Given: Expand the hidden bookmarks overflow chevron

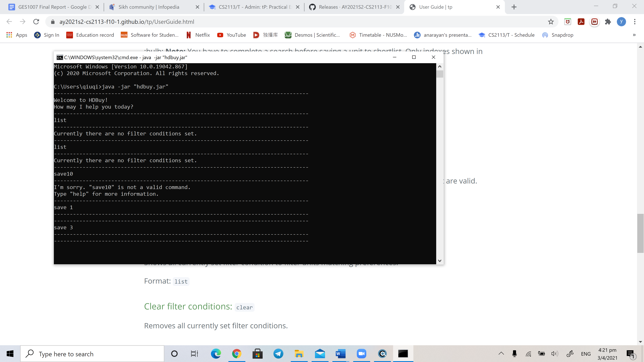Looking at the screenshot, I should [x=634, y=35].
